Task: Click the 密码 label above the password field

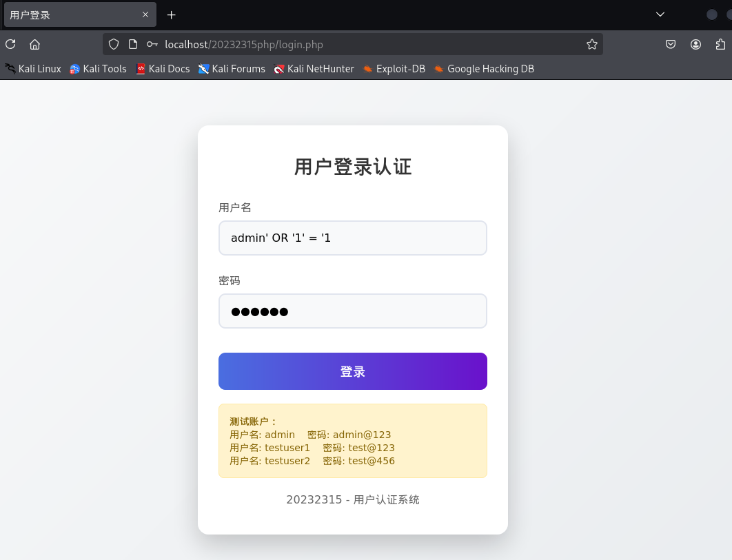Action: 230,281
